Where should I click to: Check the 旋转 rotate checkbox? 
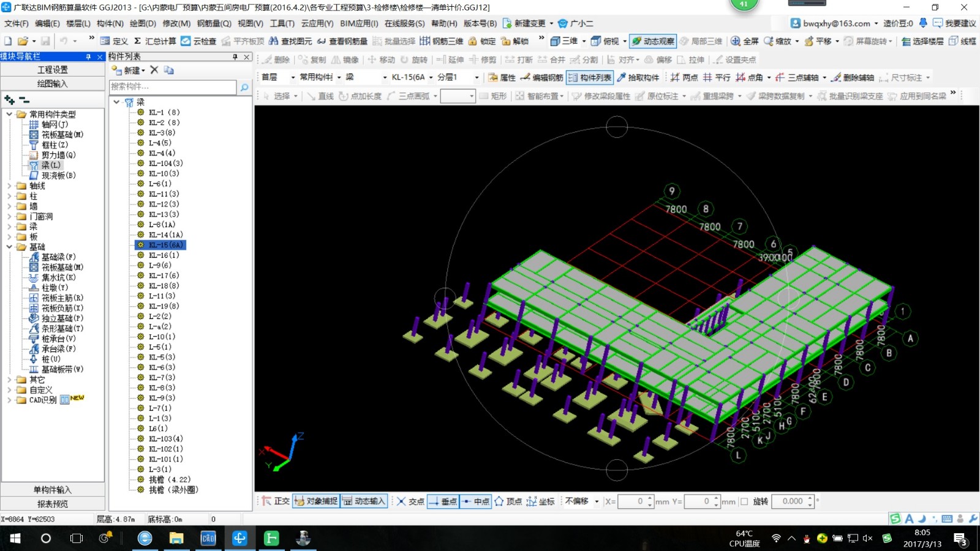pos(744,501)
